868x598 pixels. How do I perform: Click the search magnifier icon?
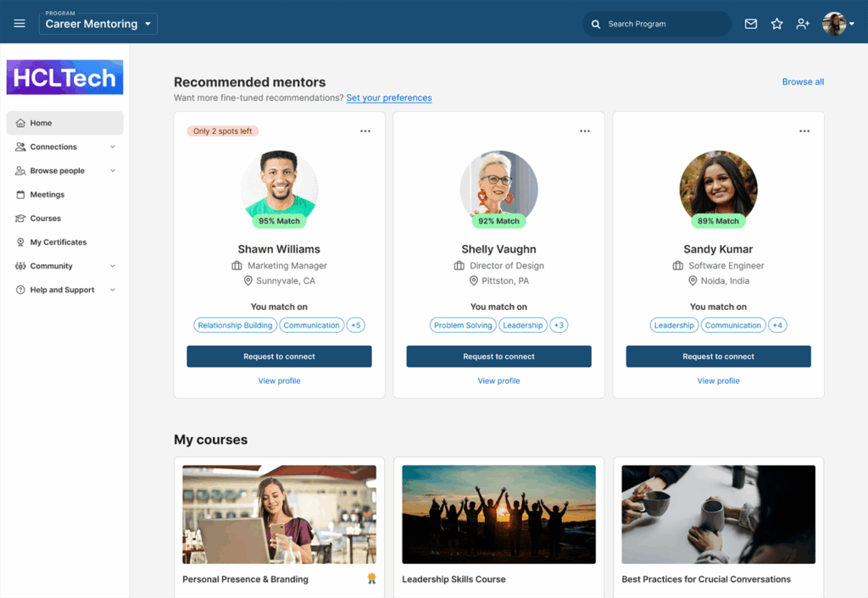point(596,25)
